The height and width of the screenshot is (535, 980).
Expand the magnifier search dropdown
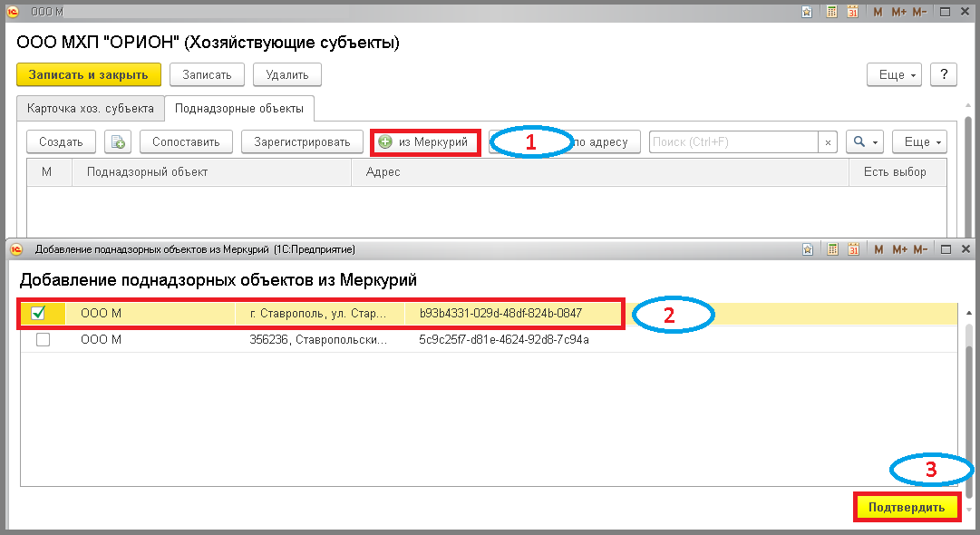(864, 141)
